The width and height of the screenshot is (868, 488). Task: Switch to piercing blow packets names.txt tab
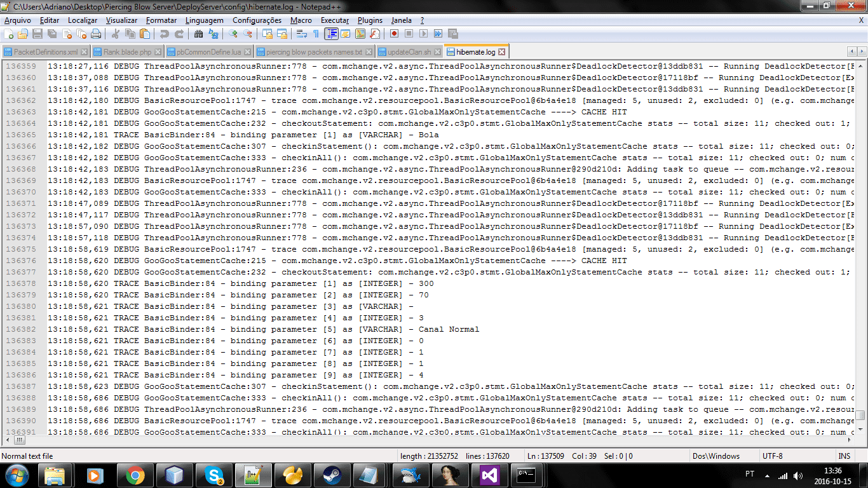click(315, 52)
